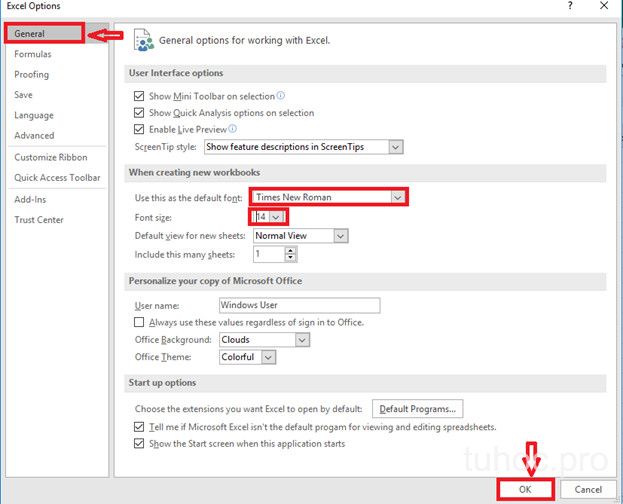
Task: Open Default view for new sheets dropdown
Action: [340, 236]
